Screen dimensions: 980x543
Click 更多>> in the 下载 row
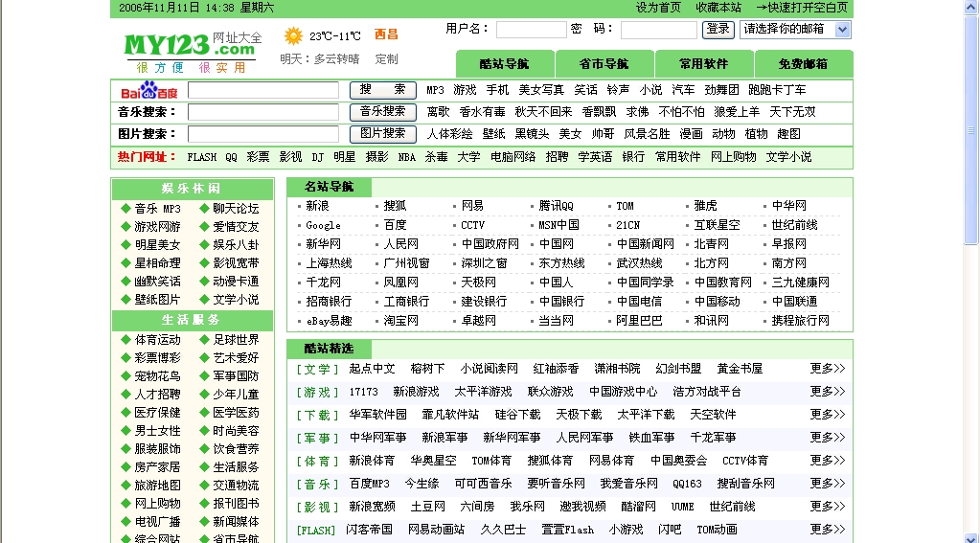click(x=828, y=415)
